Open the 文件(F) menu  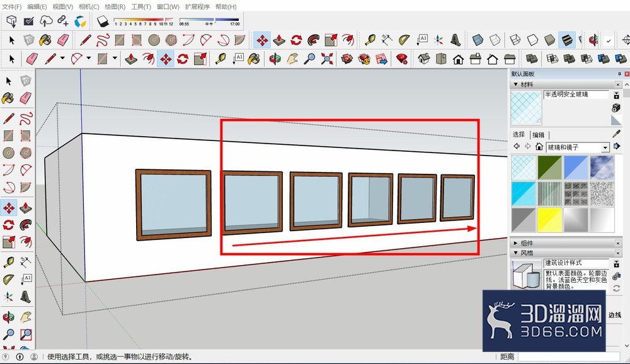pos(11,7)
